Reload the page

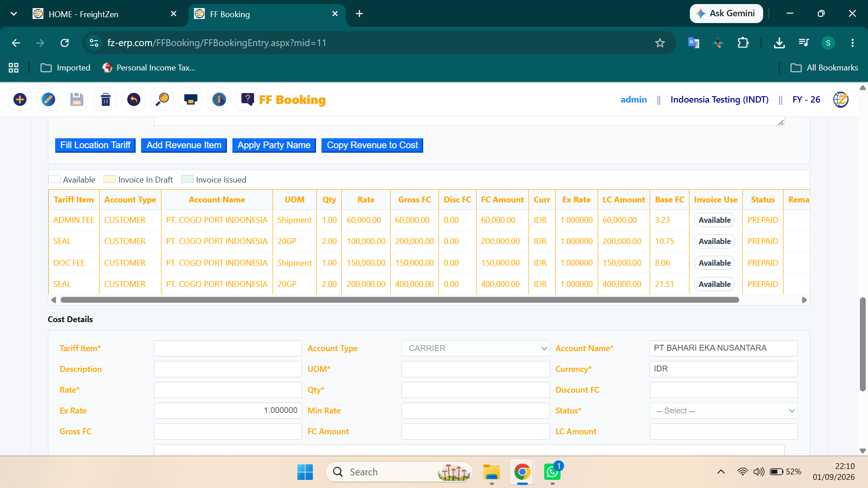tap(65, 43)
